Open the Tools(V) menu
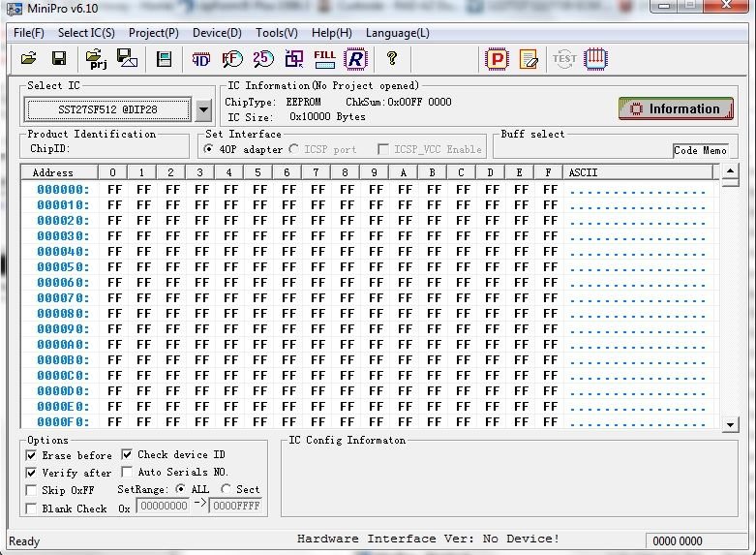 point(277,33)
